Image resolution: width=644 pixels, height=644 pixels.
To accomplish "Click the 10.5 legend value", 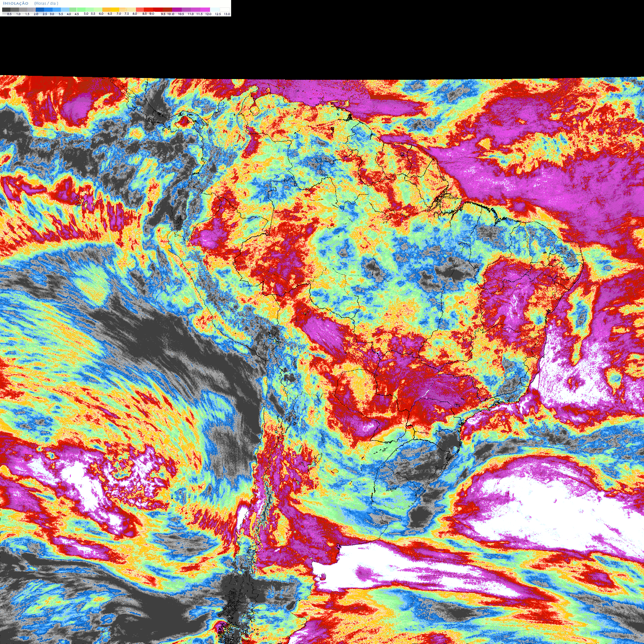I will [181, 14].
